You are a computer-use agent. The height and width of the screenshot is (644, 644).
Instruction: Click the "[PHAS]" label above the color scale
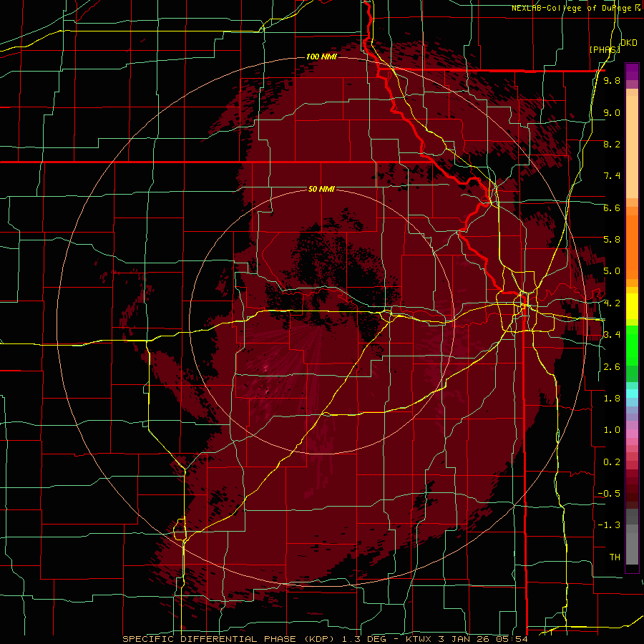(605, 49)
